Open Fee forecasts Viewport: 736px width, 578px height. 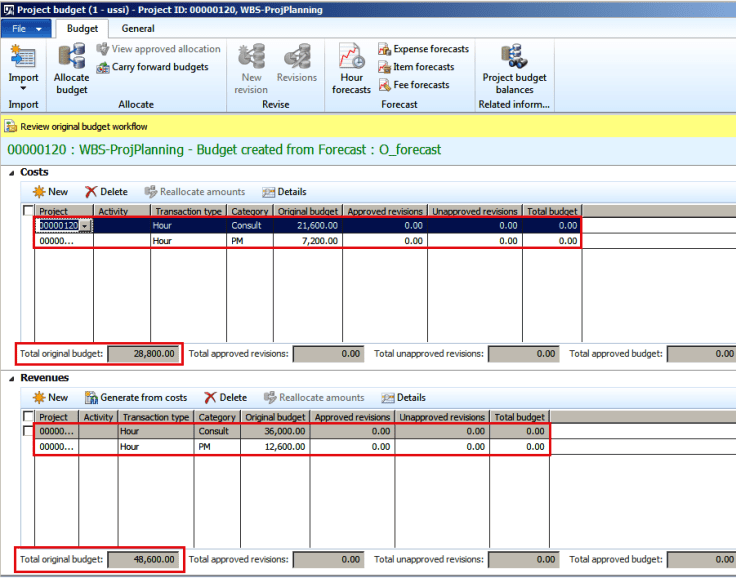(x=385, y=85)
